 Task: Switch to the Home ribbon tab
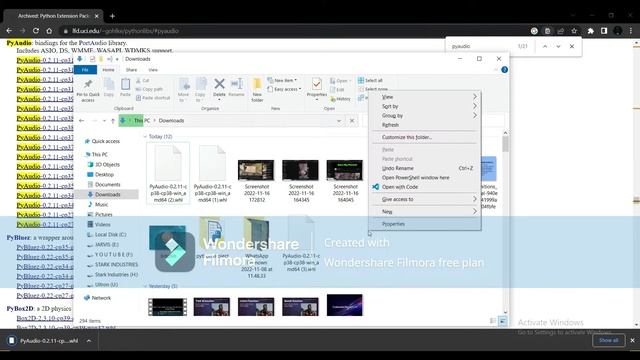[108, 70]
